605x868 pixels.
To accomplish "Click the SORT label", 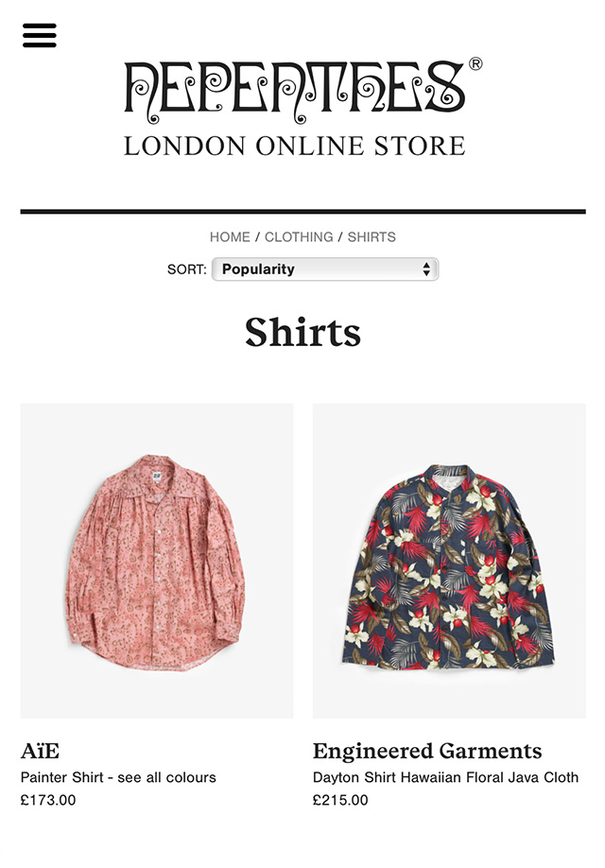I will [186, 269].
